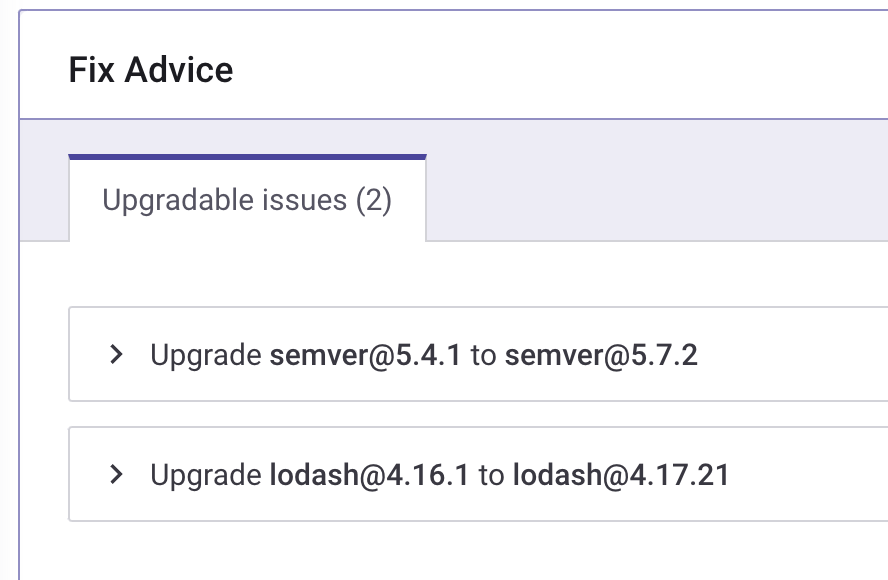Click the semver@5.4.1 current version text

click(x=365, y=355)
